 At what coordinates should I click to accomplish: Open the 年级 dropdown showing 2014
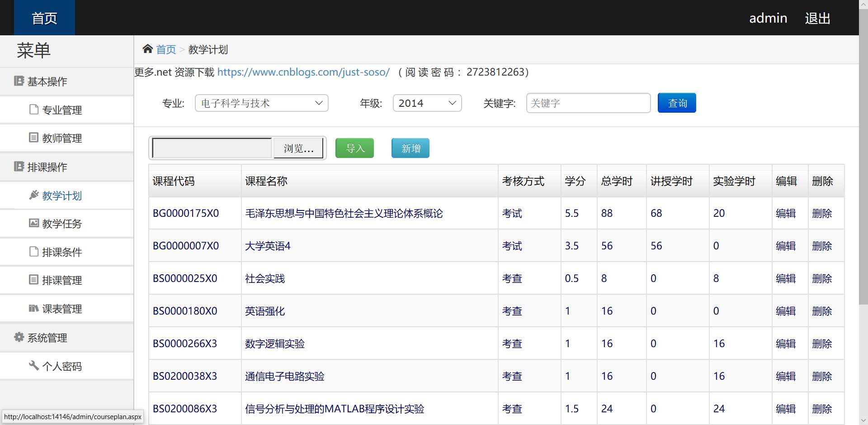(x=427, y=103)
